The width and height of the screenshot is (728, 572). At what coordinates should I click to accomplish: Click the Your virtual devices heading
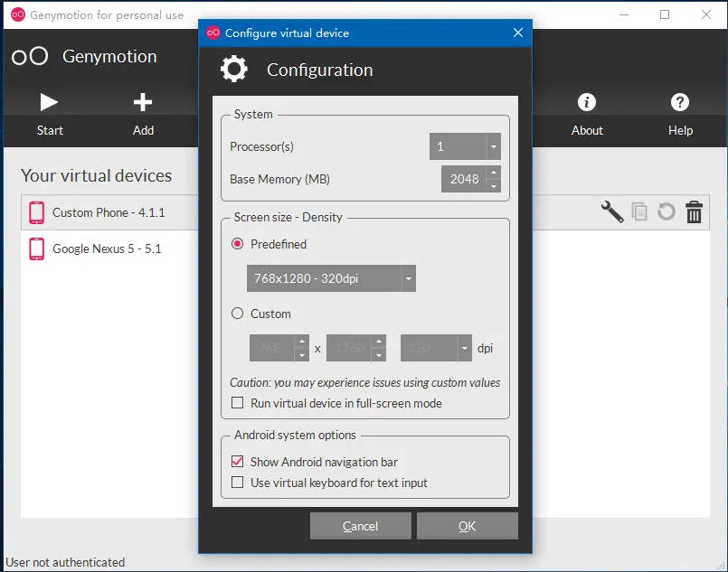coord(96,176)
